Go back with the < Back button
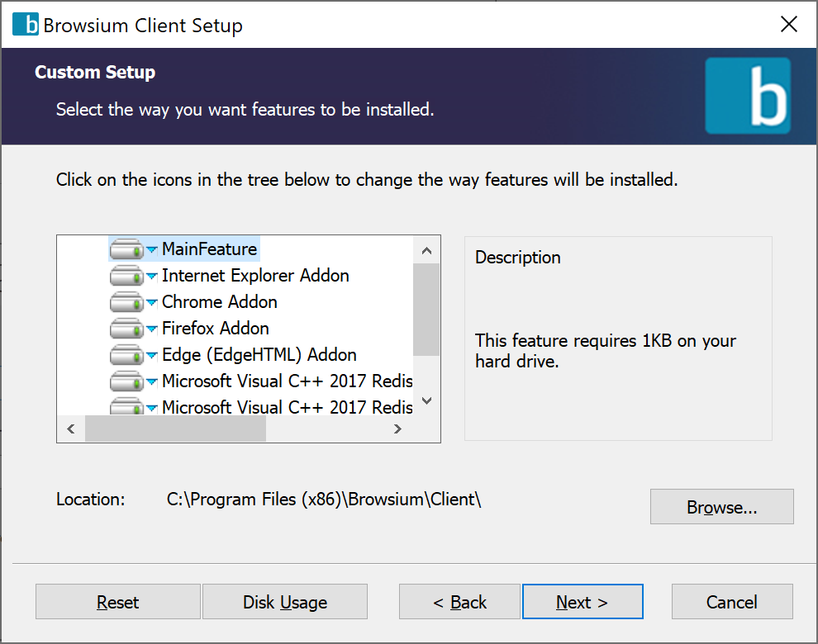Screen dimensions: 818x644 [459, 602]
